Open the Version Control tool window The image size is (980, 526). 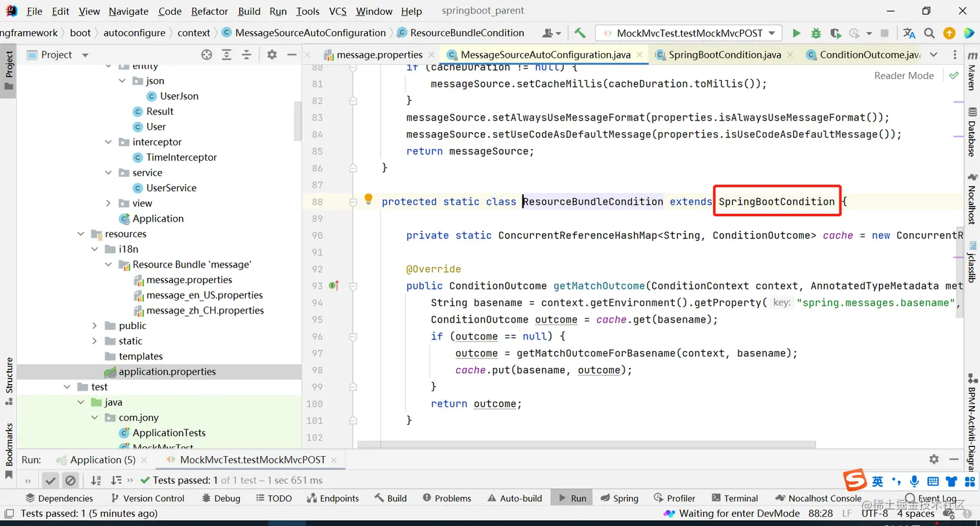[x=147, y=498]
